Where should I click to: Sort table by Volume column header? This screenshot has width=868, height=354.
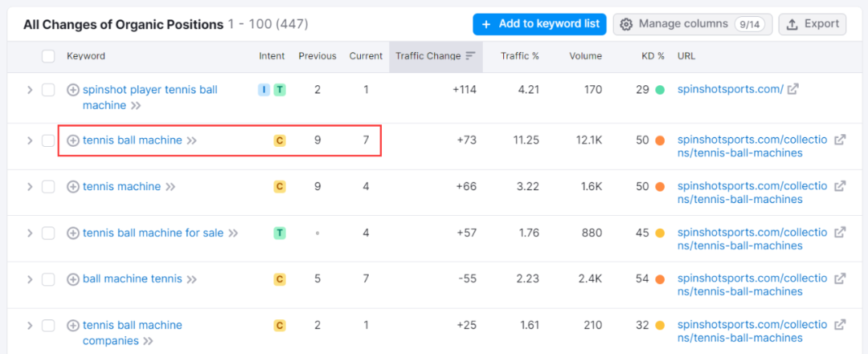coord(585,56)
